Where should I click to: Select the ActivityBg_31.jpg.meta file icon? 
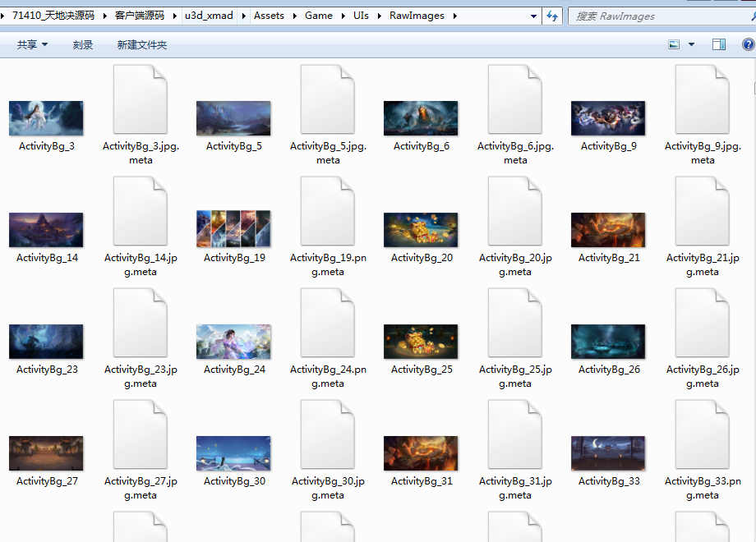[515, 435]
